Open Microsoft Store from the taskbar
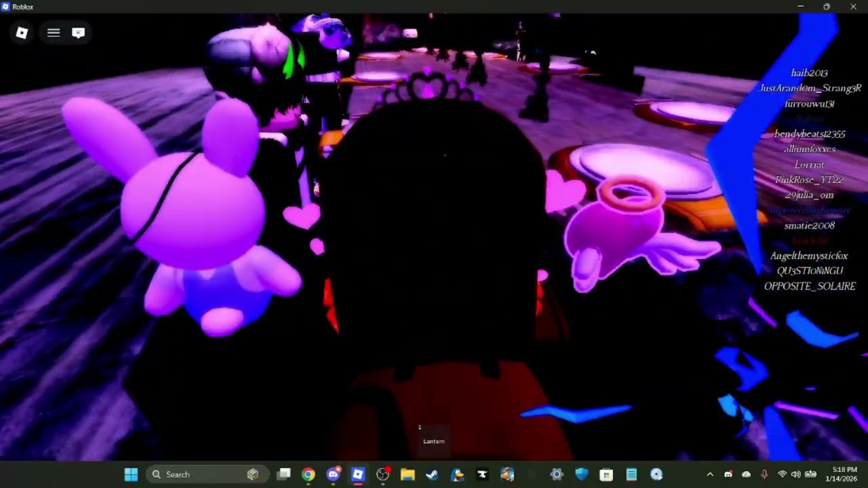 tap(606, 474)
